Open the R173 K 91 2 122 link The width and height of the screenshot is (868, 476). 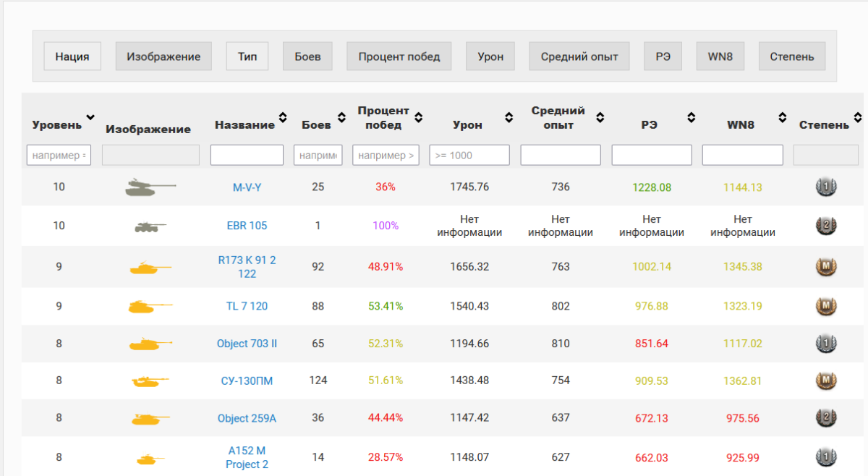pos(247,267)
